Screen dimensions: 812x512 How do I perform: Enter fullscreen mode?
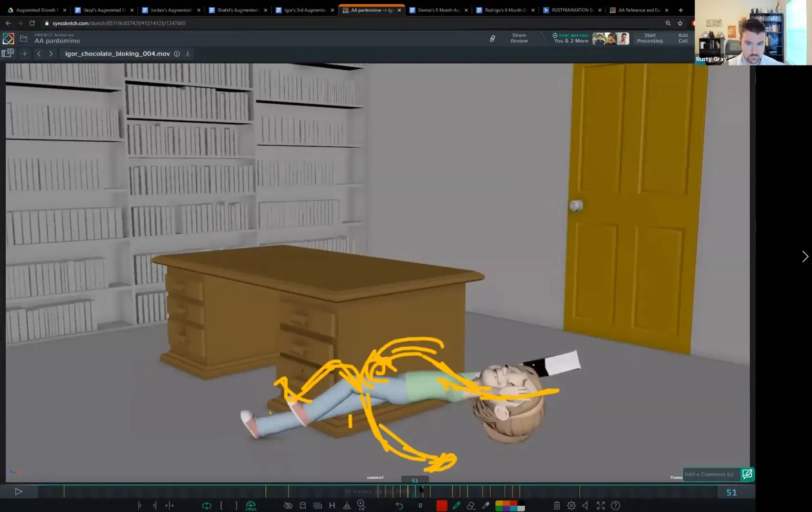[x=601, y=505]
